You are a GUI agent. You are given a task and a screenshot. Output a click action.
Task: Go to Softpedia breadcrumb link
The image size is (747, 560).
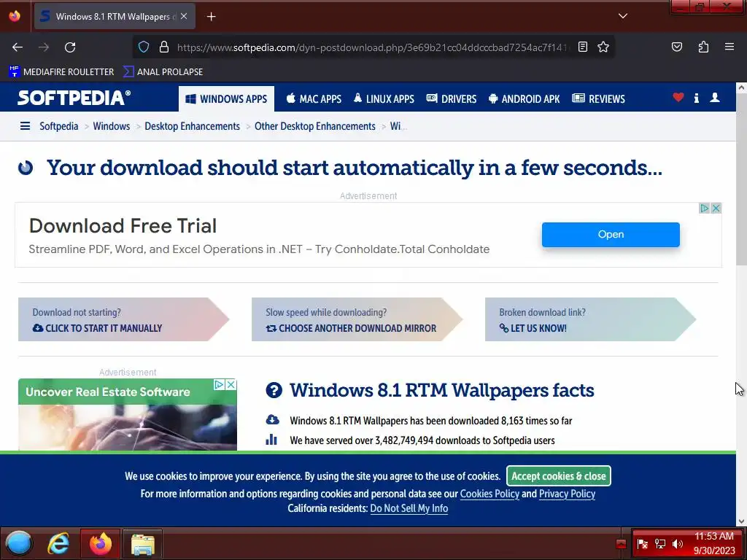58,126
